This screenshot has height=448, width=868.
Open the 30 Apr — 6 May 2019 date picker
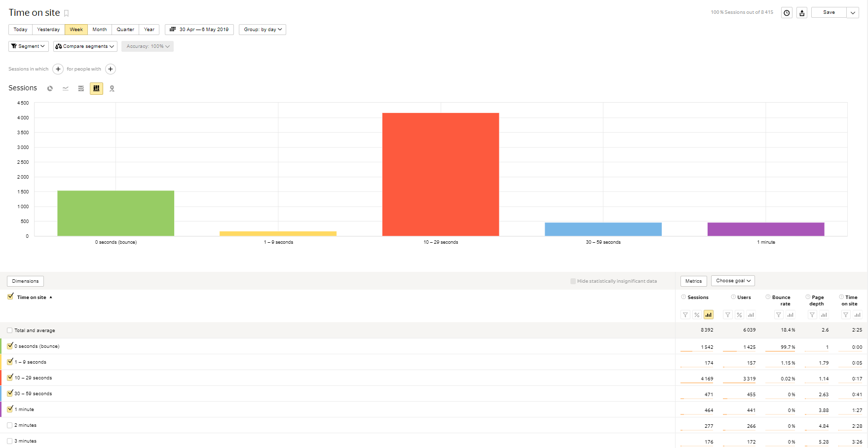coord(199,30)
